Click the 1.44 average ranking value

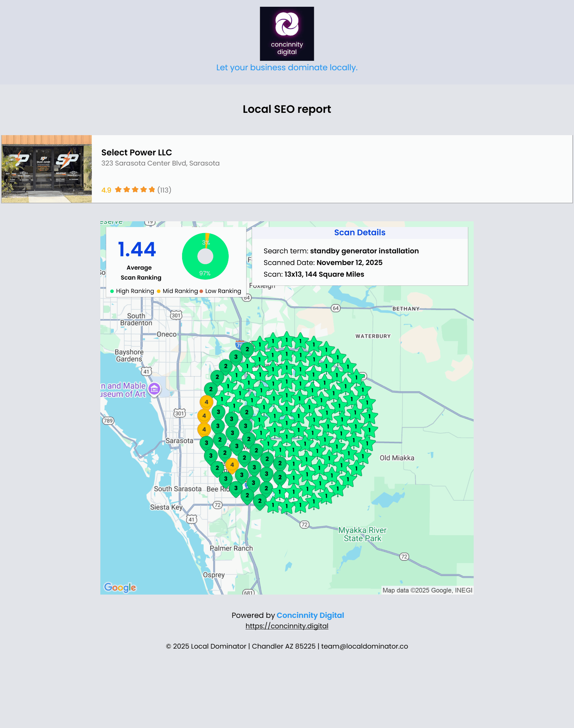[x=137, y=249]
